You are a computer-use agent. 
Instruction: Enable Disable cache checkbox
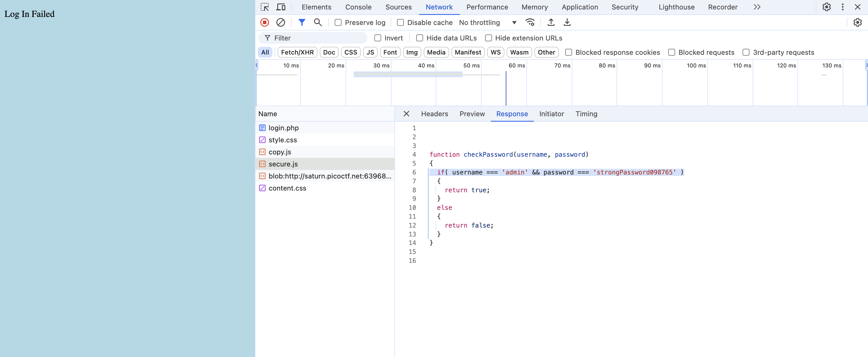pos(400,23)
